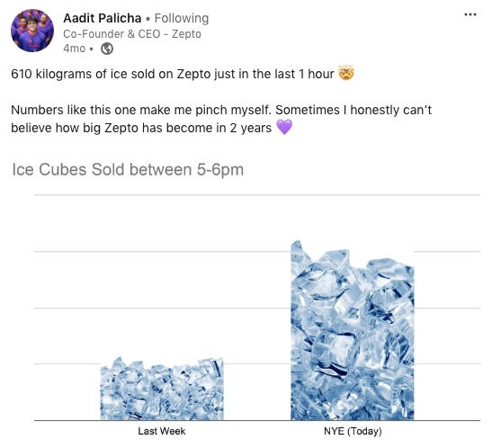Click the 4mo post timestamp
The image size is (492, 448).
[75, 49]
